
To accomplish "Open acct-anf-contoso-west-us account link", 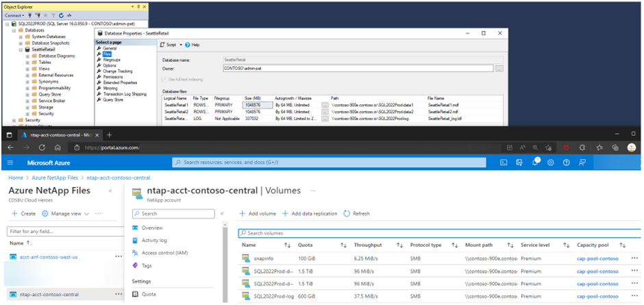I will pyautogui.click(x=49, y=257).
